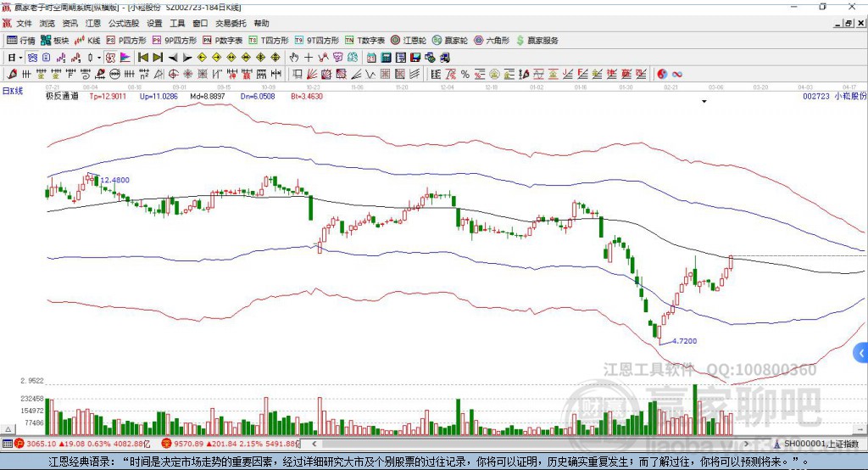Open the 江恩轮 Gann wheel

coord(409,41)
